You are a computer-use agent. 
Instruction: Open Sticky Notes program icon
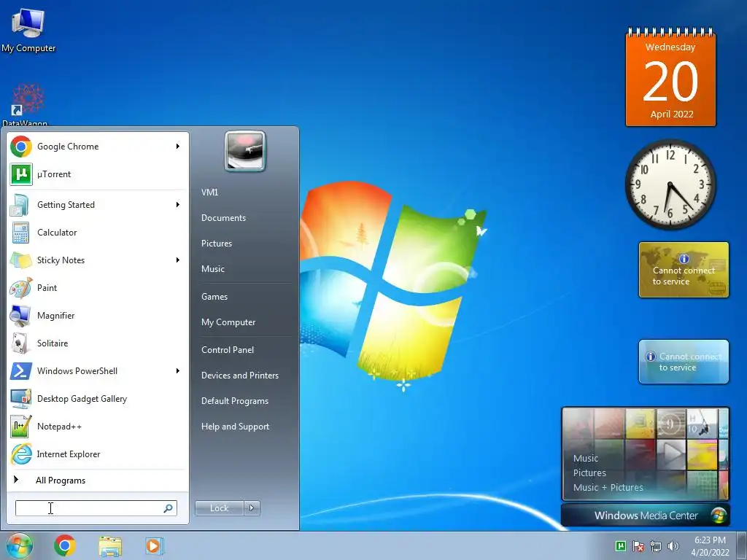pyautogui.click(x=21, y=260)
